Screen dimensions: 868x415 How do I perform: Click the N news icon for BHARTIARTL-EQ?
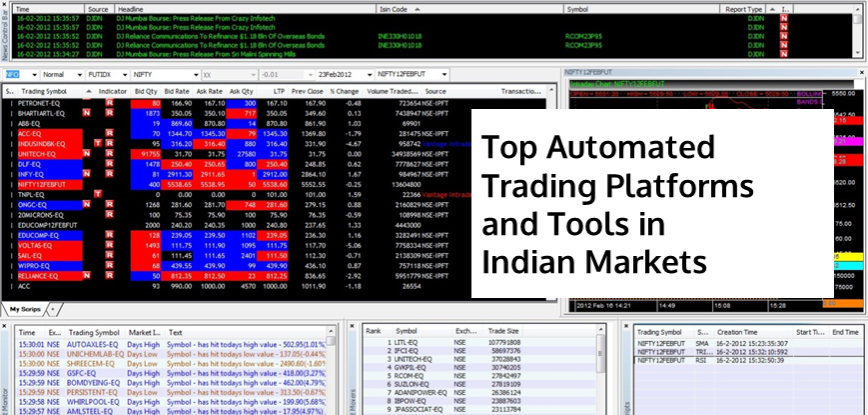[x=87, y=115]
